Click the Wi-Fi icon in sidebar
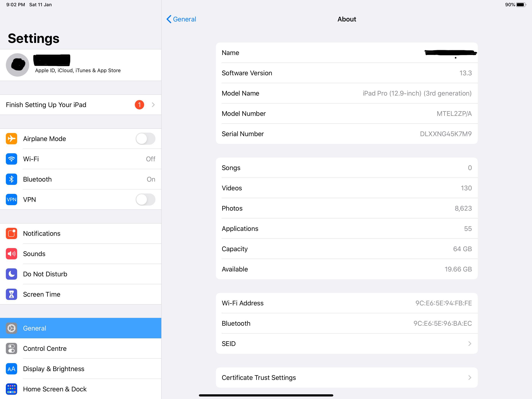Image resolution: width=532 pixels, height=399 pixels. [x=11, y=159]
